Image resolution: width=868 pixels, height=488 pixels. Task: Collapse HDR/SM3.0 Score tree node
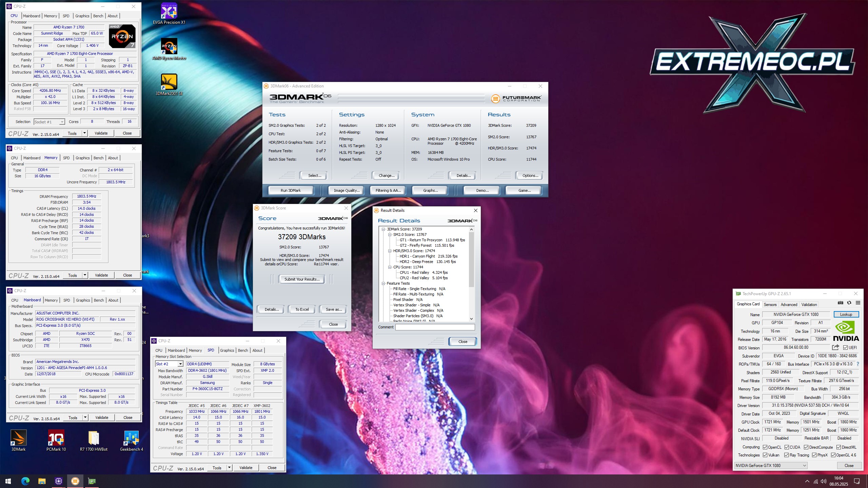pyautogui.click(x=390, y=251)
